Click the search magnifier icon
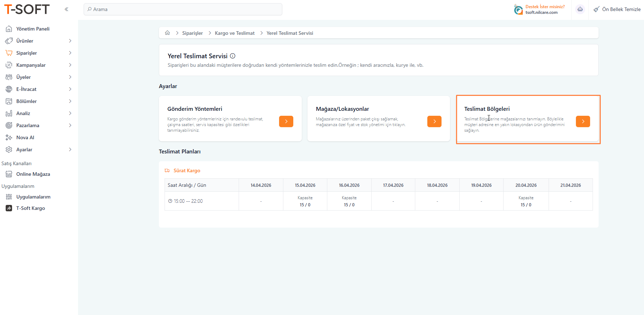The image size is (644, 315). coord(89,9)
